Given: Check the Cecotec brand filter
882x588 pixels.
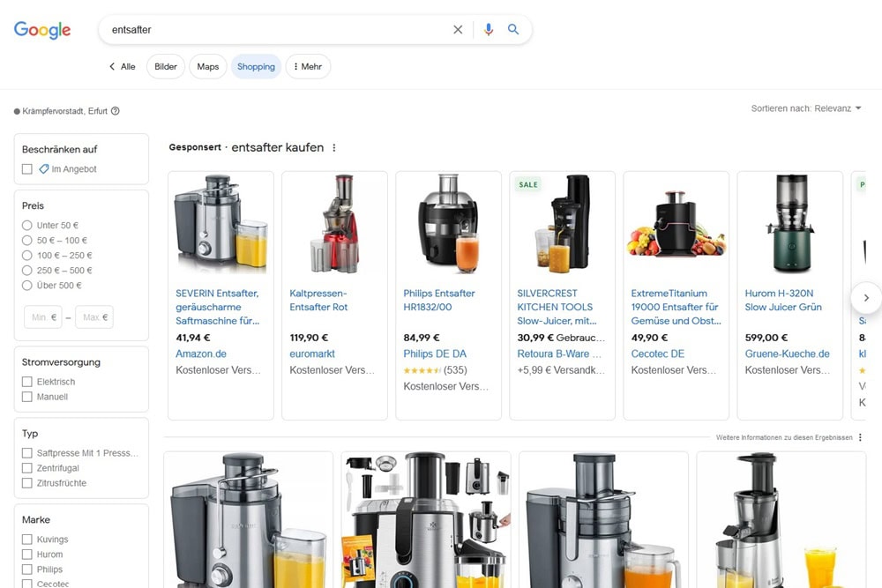Looking at the screenshot, I should coord(27,584).
